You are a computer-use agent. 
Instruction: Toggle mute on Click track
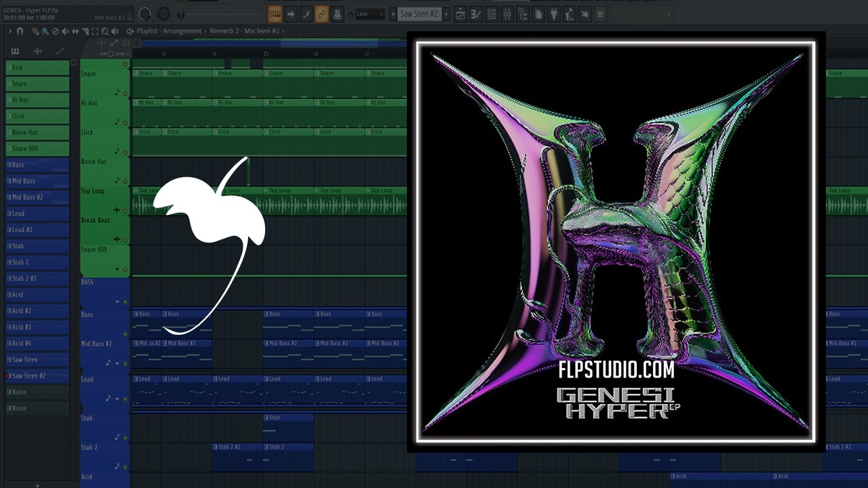pyautogui.click(x=125, y=152)
